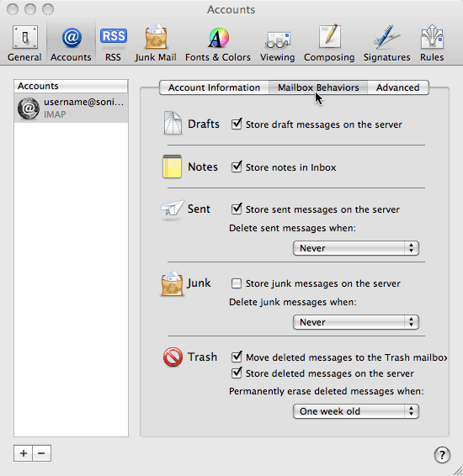Click the Sent paper airplane icon
This screenshot has width=463, height=476.
tap(172, 209)
